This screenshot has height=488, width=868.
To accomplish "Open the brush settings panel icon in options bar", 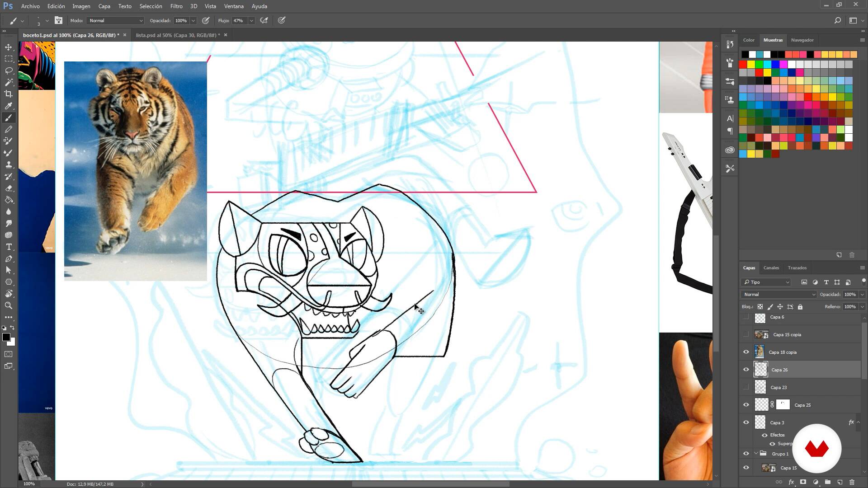I will (x=58, y=20).
